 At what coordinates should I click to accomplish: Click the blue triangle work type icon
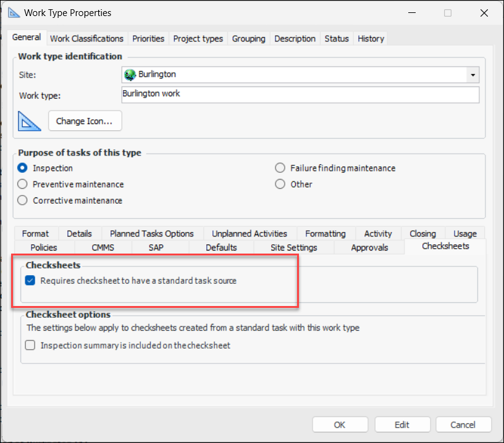[29, 121]
